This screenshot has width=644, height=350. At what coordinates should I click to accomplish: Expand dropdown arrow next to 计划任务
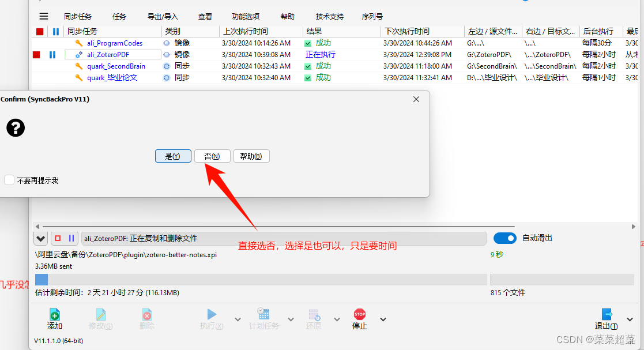click(x=291, y=319)
